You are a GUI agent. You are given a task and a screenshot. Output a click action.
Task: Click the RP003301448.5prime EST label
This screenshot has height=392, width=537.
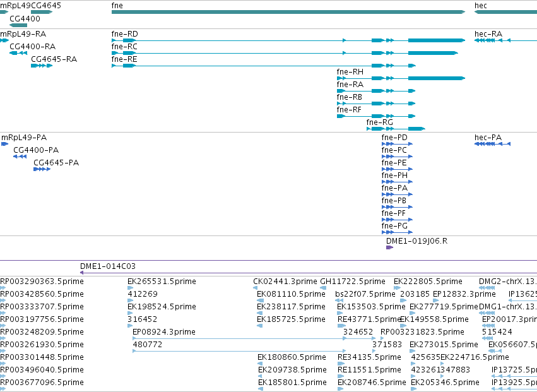pos(42,357)
